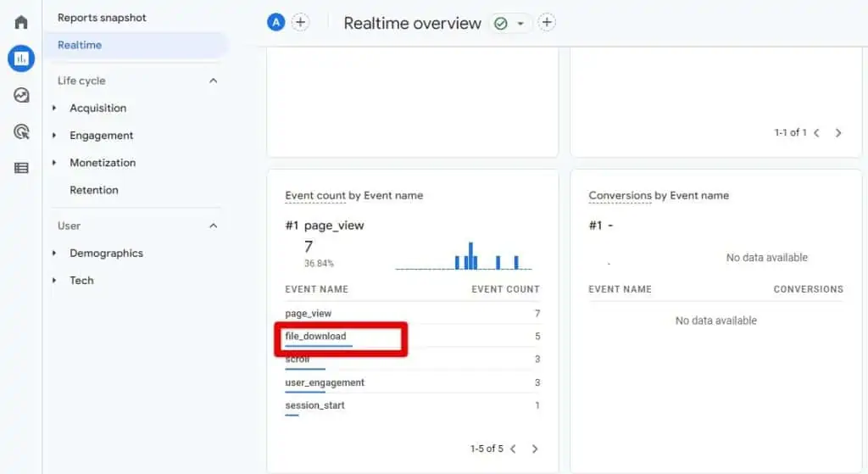Select the Reports bar chart icon
868x474 pixels.
[x=21, y=59]
